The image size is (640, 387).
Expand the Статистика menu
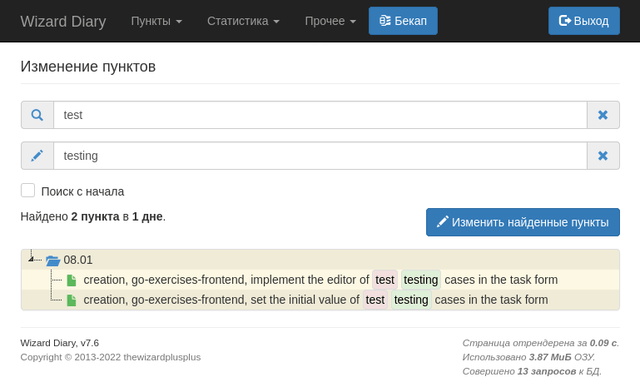pos(243,21)
